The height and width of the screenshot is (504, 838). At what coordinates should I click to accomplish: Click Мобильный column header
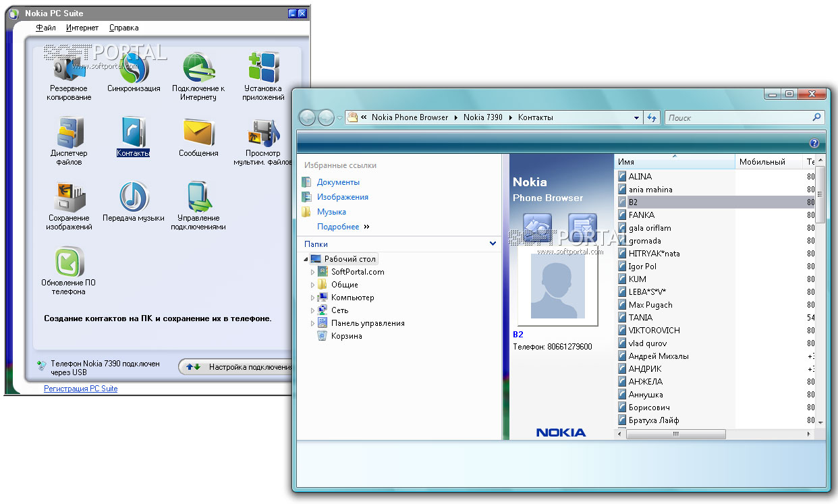[769, 162]
